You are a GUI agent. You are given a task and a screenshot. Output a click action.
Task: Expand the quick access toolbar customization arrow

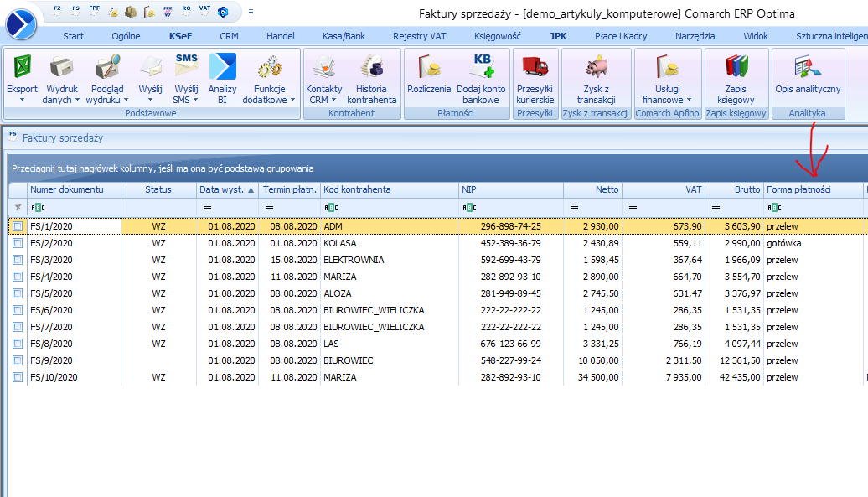tap(251, 11)
